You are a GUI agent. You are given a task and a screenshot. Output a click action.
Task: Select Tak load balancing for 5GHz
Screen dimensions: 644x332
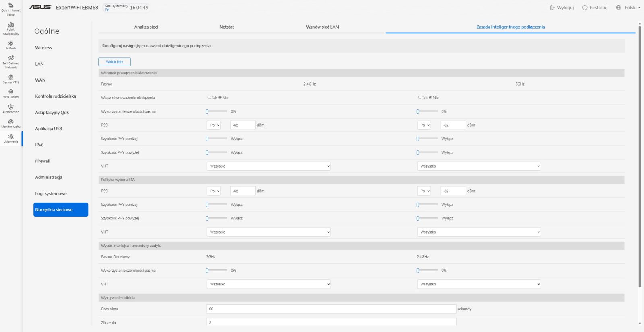tap(419, 98)
